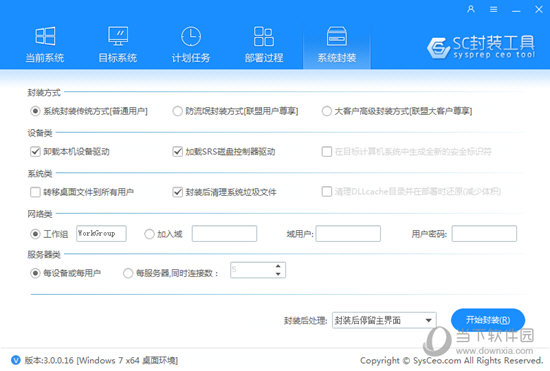Close the SC tool window
Viewport: 550px width, 371px height.
click(x=539, y=9)
